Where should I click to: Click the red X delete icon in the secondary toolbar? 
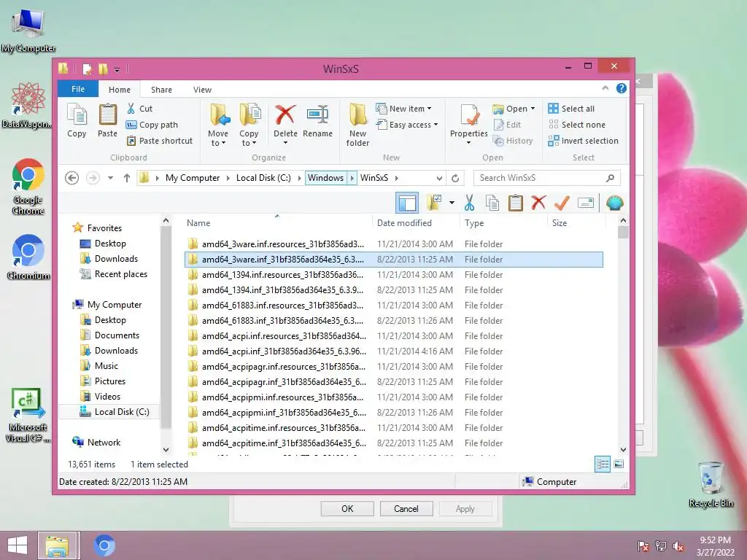point(538,203)
